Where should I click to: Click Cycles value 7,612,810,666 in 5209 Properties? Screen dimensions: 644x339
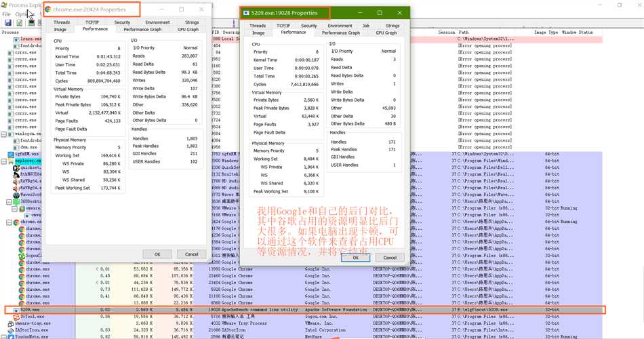(x=304, y=84)
